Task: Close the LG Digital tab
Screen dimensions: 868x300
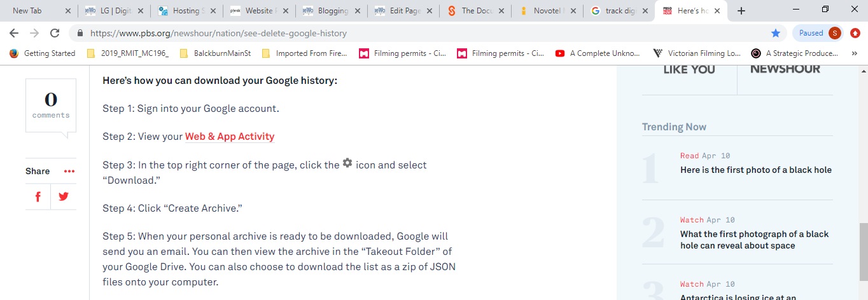Action: 140,11
